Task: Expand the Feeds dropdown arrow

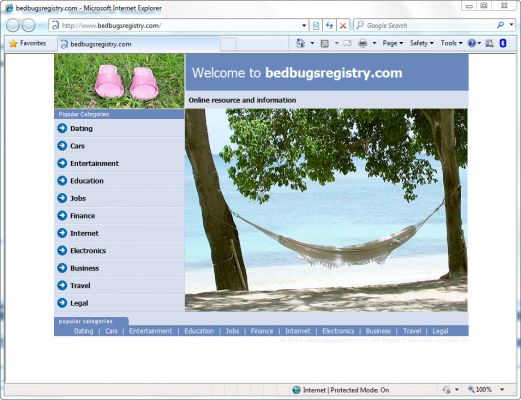Action: click(x=336, y=43)
